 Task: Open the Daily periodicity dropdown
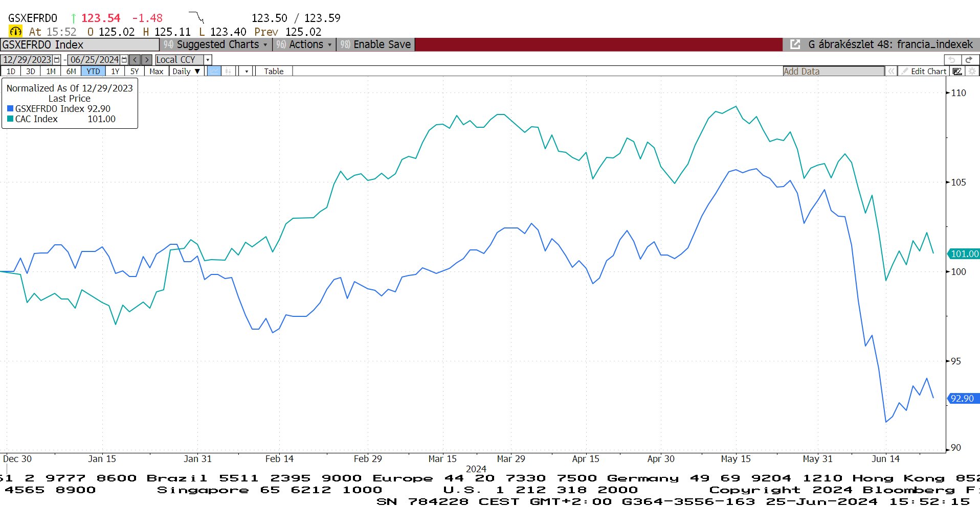186,72
